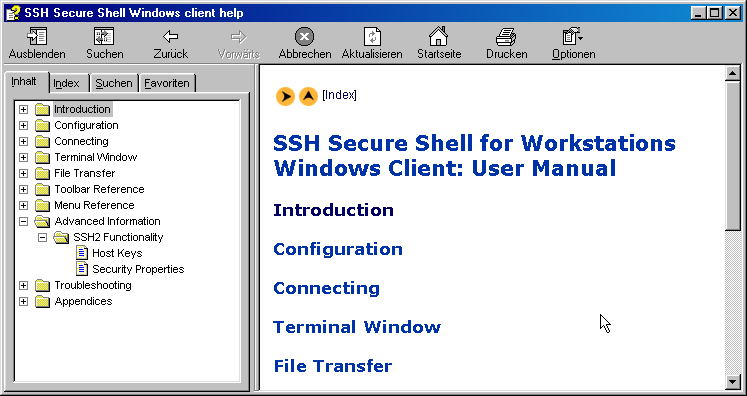Select SSH2 Functionality in contents tree
This screenshot has width=747, height=396.
pyautogui.click(x=118, y=237)
